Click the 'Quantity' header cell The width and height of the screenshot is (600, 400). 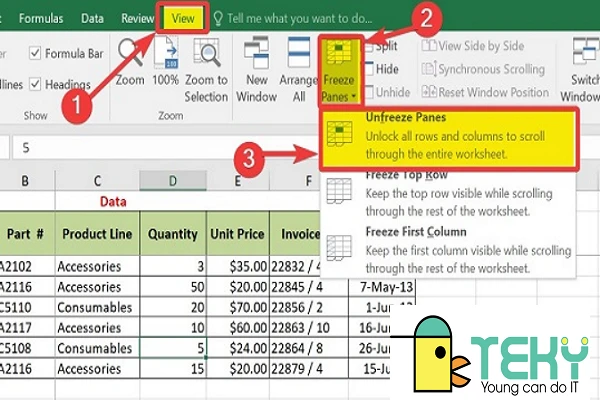point(173,233)
